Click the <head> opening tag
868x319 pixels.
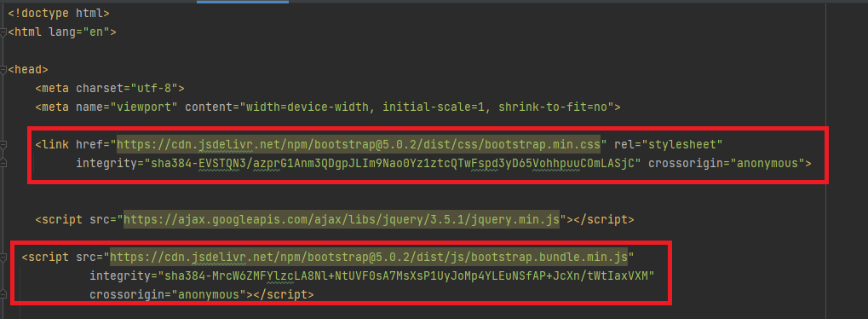click(x=28, y=69)
